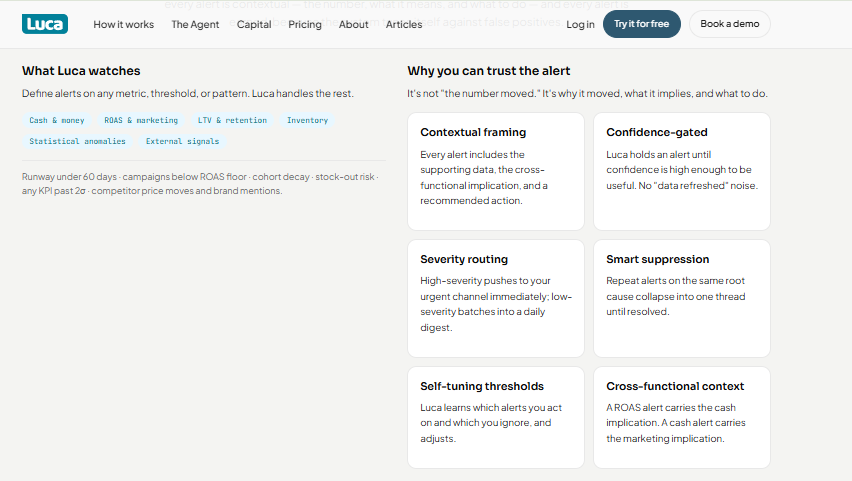Select the Inventory tag

click(308, 120)
